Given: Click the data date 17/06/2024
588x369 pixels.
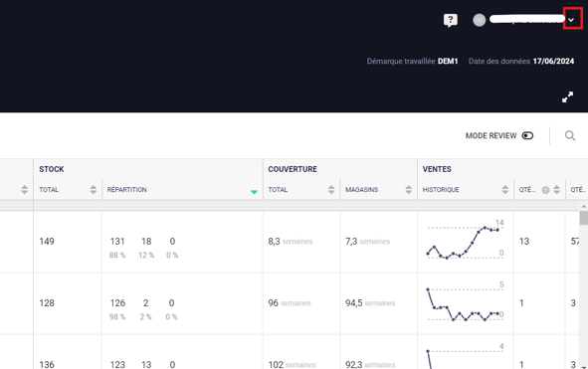Looking at the screenshot, I should (x=553, y=61).
